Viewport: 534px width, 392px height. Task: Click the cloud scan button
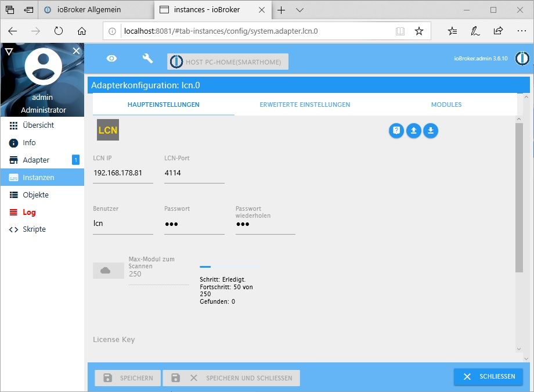[109, 271]
